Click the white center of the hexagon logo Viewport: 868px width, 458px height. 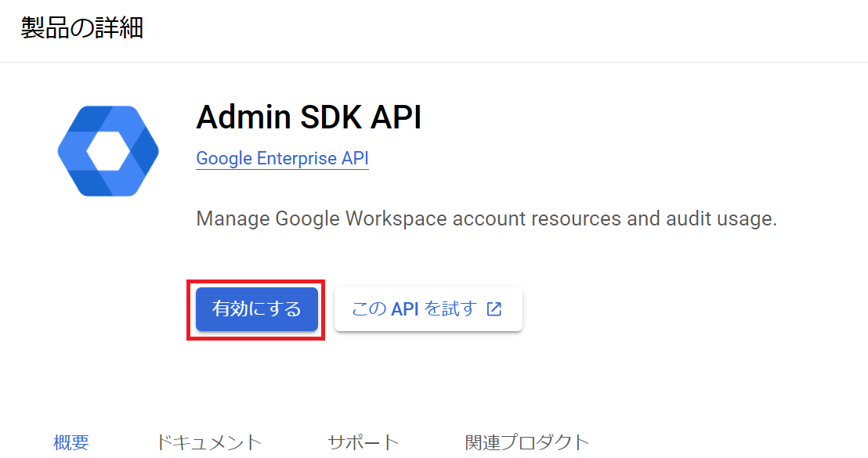[108, 151]
